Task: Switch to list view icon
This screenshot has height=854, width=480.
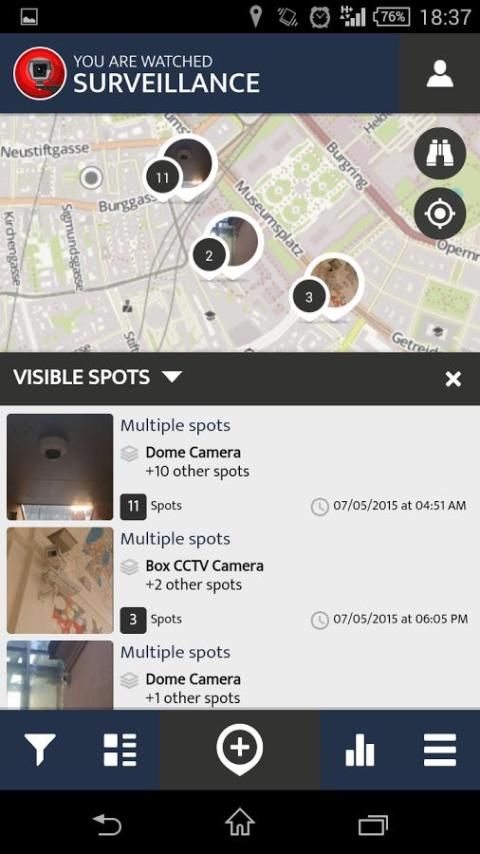Action: (120, 749)
